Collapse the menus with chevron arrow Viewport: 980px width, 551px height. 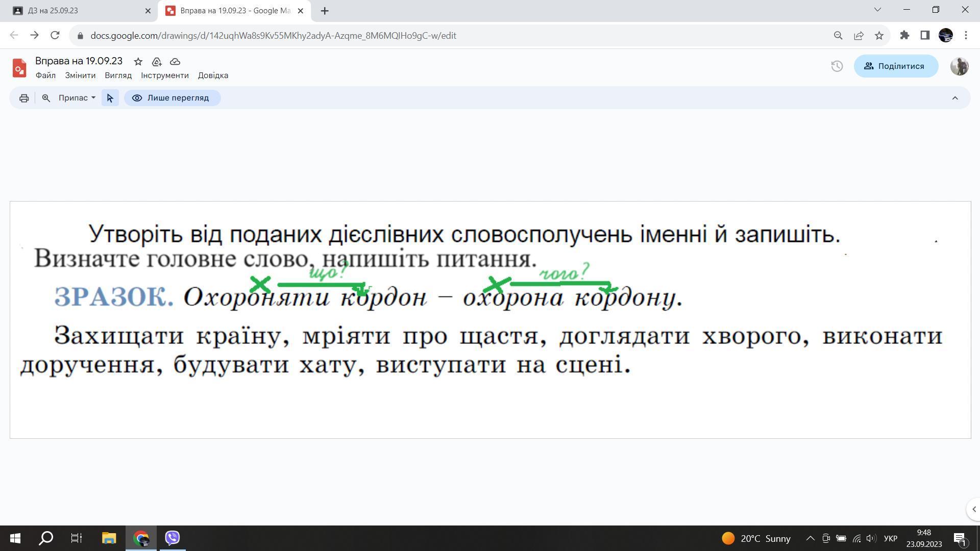955,98
